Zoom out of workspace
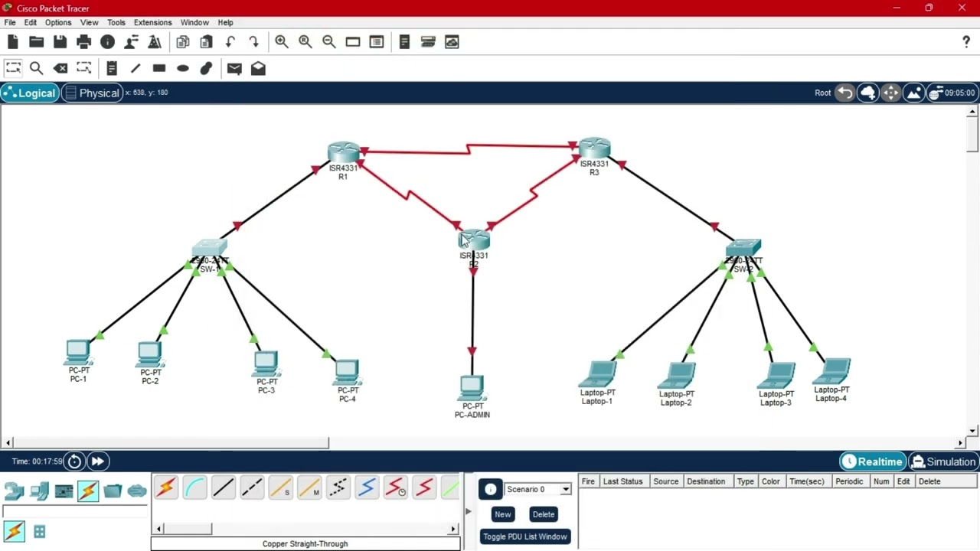This screenshot has width=980, height=551. pyautogui.click(x=329, y=42)
